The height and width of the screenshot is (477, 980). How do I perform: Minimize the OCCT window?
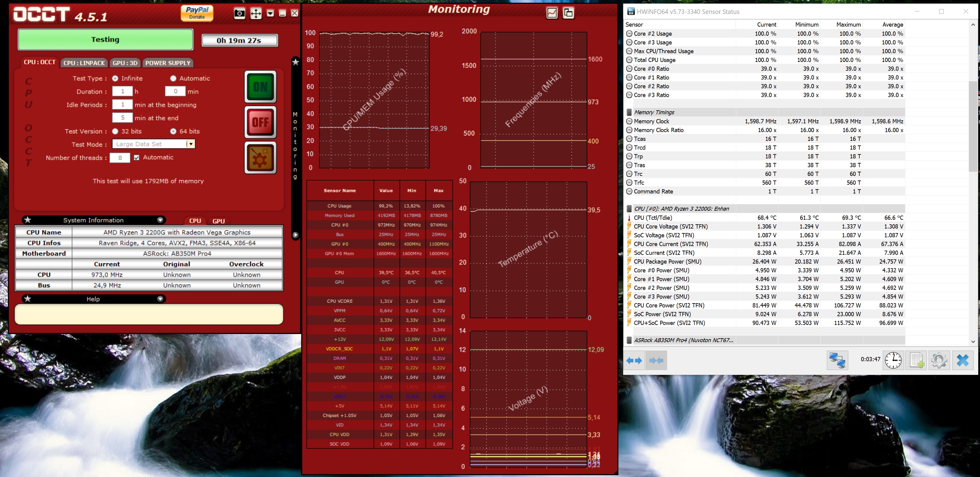coord(282,13)
